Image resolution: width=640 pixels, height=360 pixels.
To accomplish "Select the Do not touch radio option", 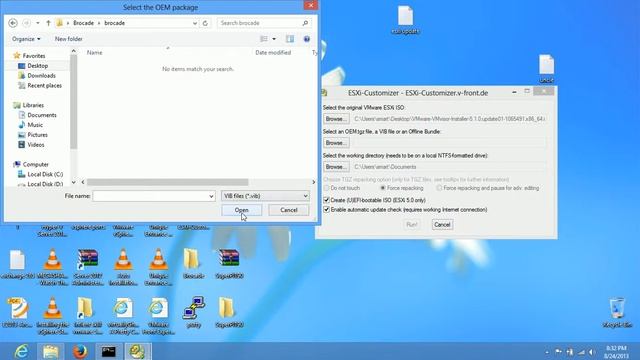I will tap(327, 188).
